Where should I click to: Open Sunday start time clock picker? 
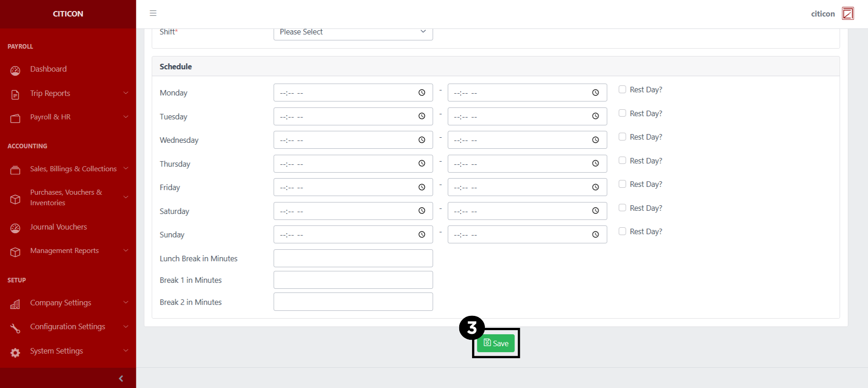[x=422, y=235]
